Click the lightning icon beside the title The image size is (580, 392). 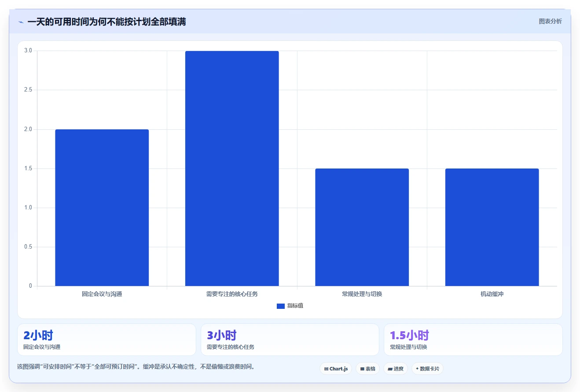click(21, 22)
